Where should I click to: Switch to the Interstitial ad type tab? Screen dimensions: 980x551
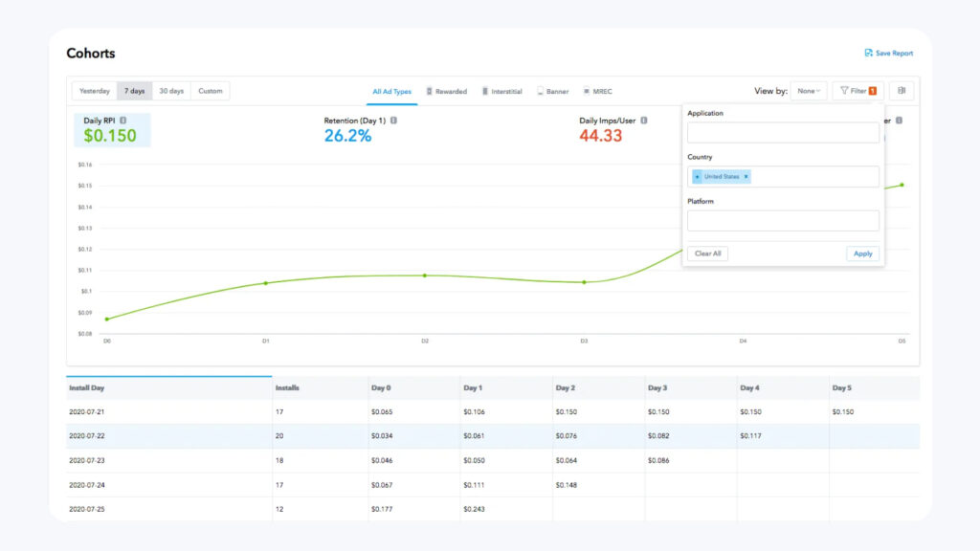(501, 91)
